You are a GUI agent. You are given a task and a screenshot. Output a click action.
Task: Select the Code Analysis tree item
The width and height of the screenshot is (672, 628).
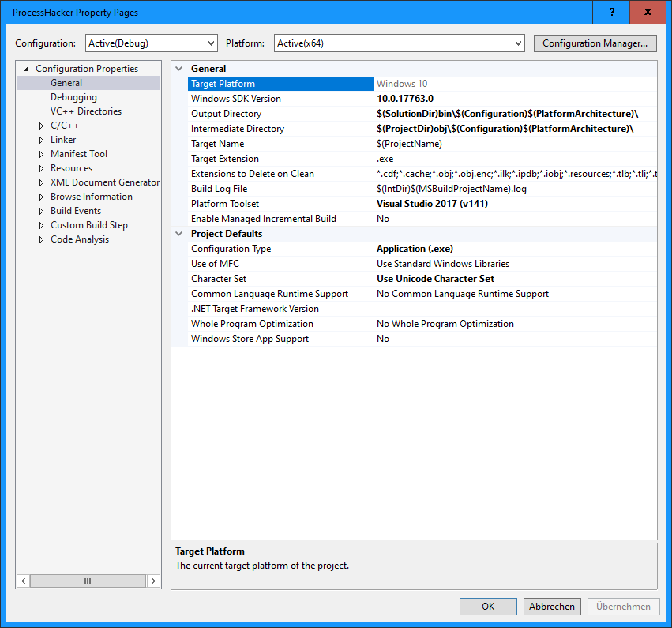click(80, 239)
